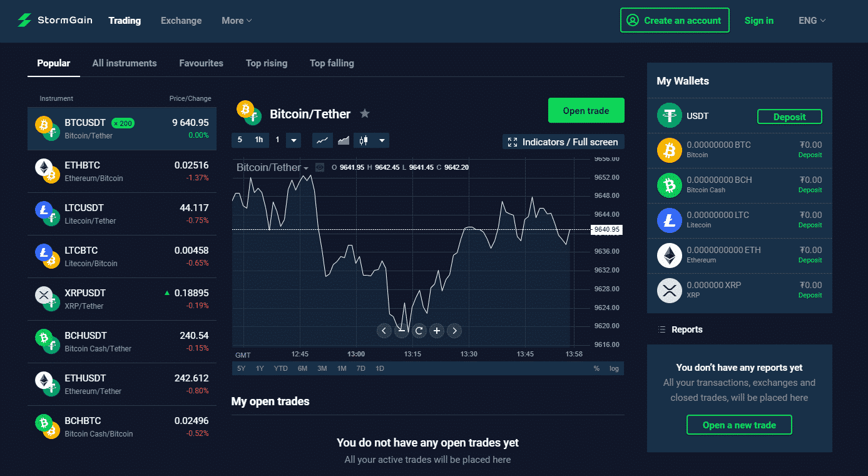Click the Ethereum wallet icon
Image resolution: width=868 pixels, height=476 pixels.
(x=669, y=256)
